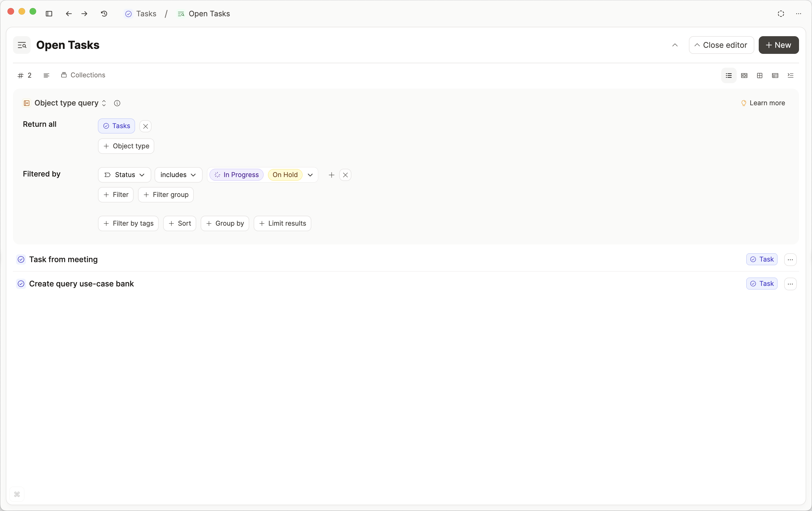Click the sync status icon top right
Viewport: 812px width, 511px height.
pos(781,14)
